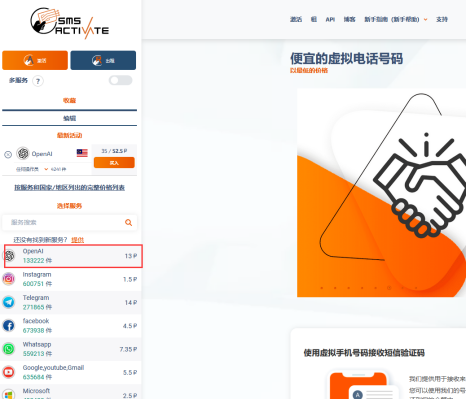Click the orange buy button for OpenAI
Viewport: 466px width, 400px height.
coord(114,163)
